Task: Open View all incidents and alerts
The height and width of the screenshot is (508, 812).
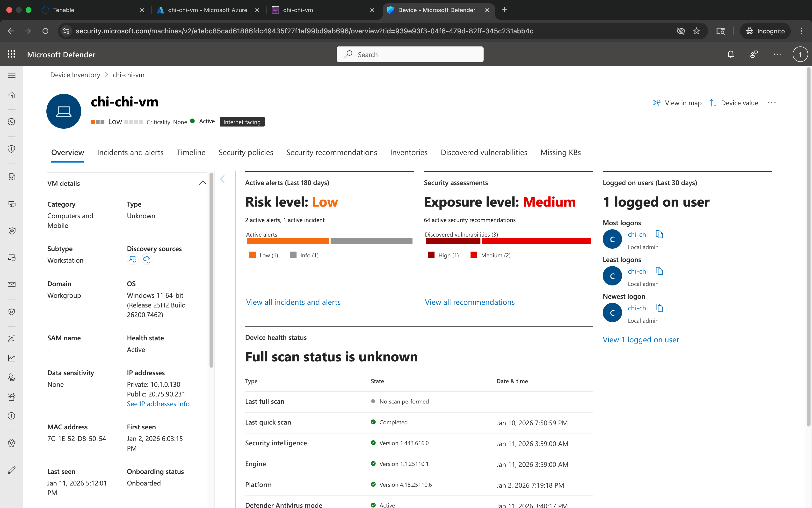Action: (293, 302)
